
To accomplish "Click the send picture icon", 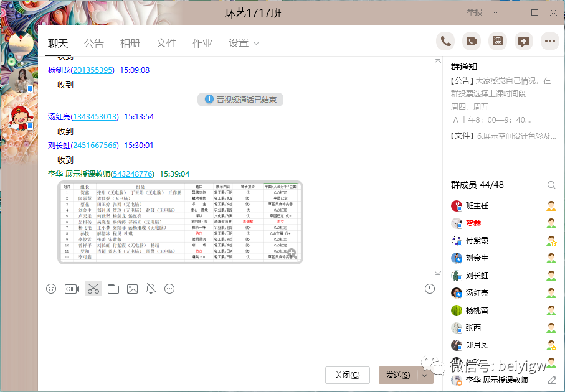I will point(132,289).
